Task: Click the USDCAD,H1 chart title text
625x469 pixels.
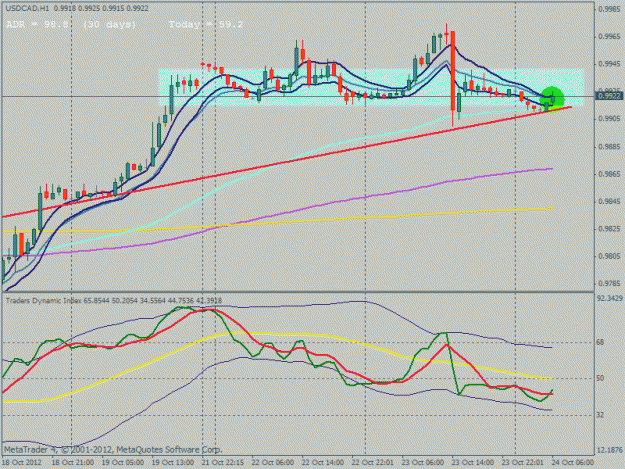Action: point(27,8)
